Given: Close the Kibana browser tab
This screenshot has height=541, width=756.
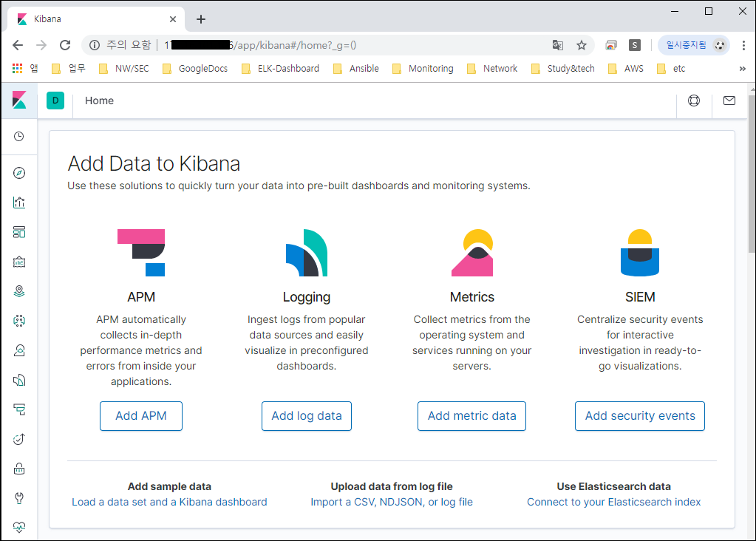Looking at the screenshot, I should tap(173, 19).
